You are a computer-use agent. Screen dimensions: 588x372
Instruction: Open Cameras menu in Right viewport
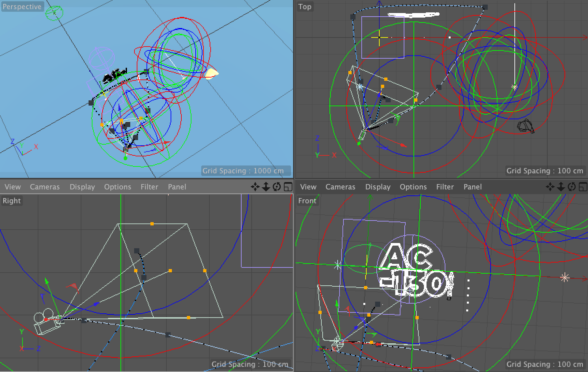pyautogui.click(x=45, y=187)
